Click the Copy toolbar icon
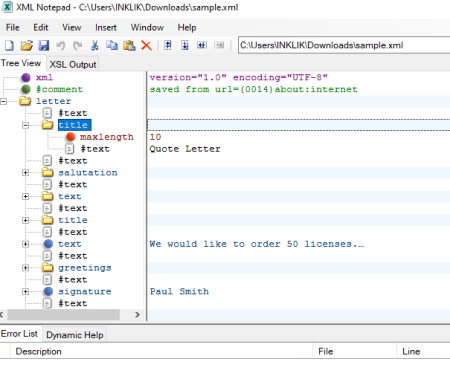Viewport: 450px width, 379px height. [112, 45]
